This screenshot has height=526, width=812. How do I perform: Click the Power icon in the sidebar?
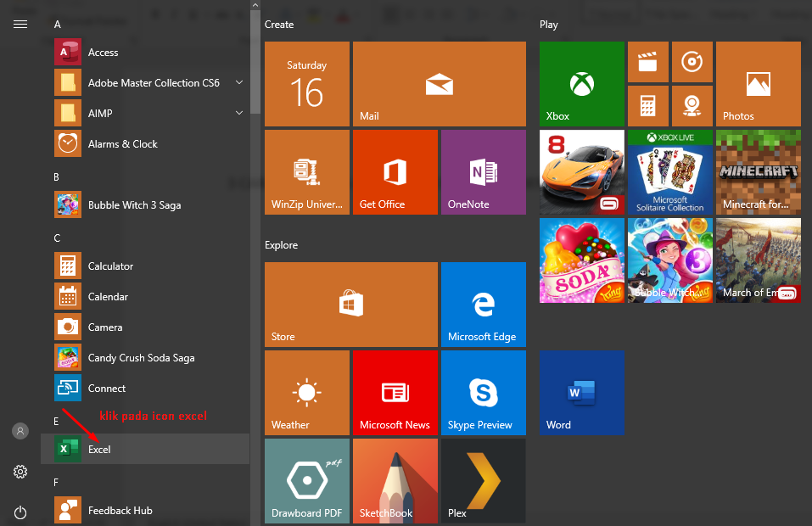tap(20, 512)
